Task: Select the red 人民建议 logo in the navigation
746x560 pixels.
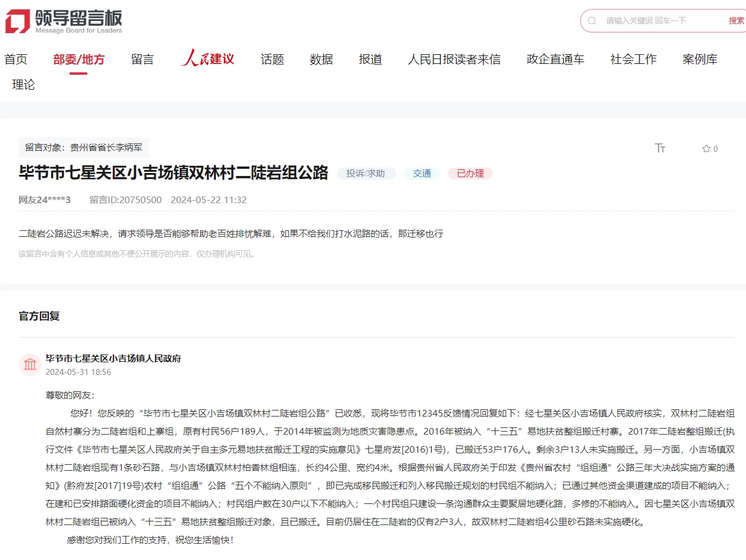Action: pos(207,58)
